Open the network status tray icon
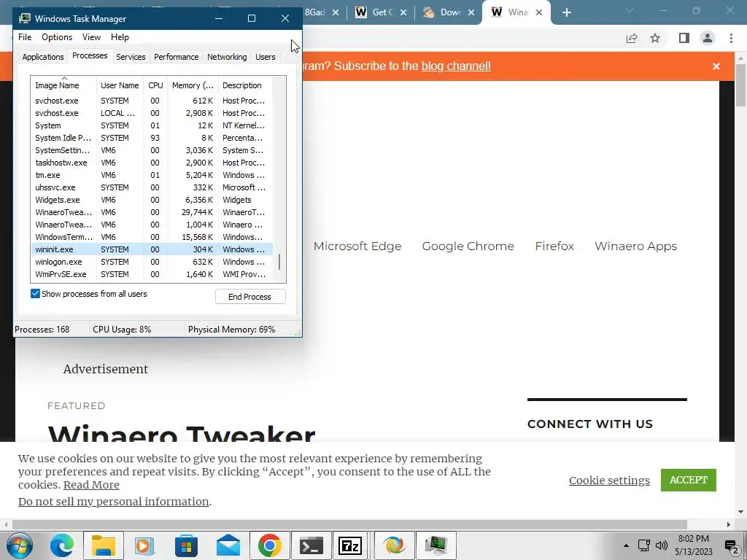Screen dimensions: 747x560 coord(644,545)
